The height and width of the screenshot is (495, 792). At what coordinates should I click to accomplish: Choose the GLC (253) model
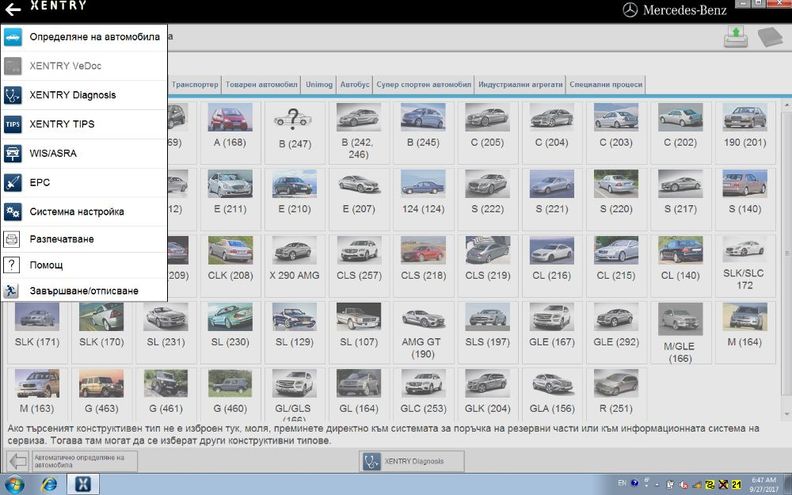423,394
